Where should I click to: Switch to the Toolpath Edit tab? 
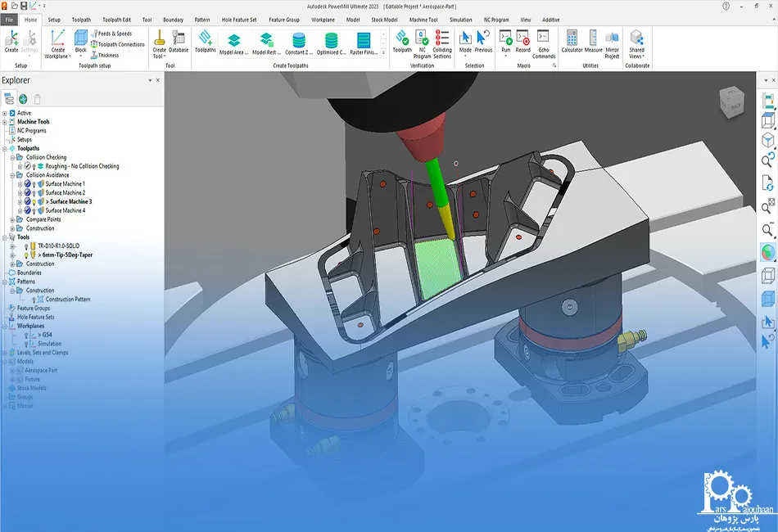(x=115, y=19)
